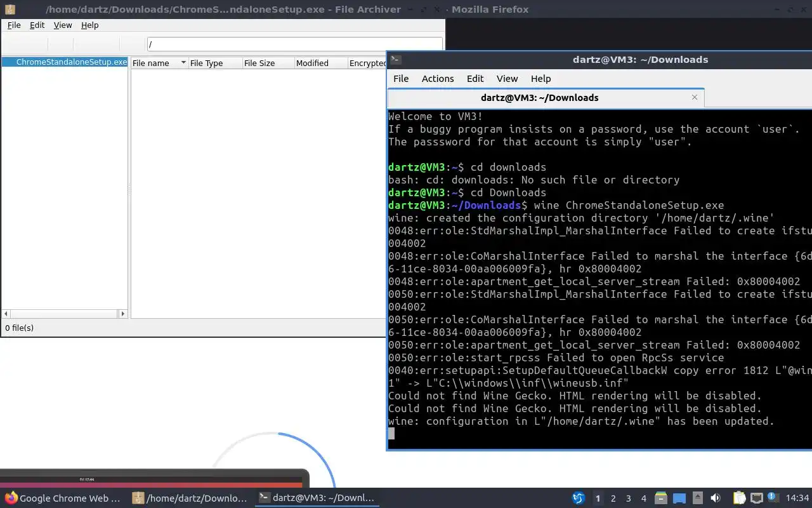
Task: Sort by the Encrypted column
Action: 367,63
